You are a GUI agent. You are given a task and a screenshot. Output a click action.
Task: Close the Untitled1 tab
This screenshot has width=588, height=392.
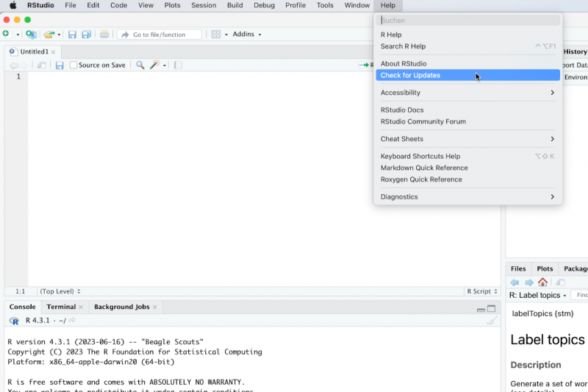pyautogui.click(x=53, y=52)
